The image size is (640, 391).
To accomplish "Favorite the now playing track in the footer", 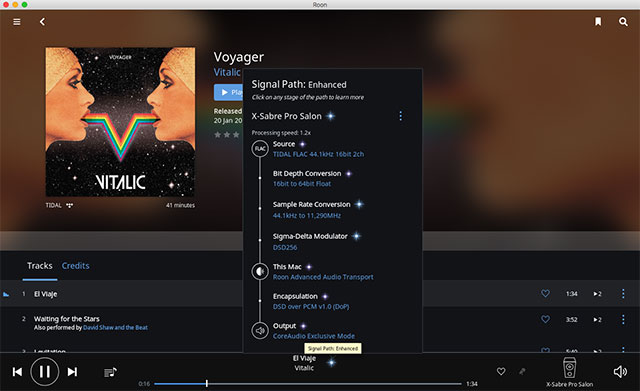I will point(501,371).
